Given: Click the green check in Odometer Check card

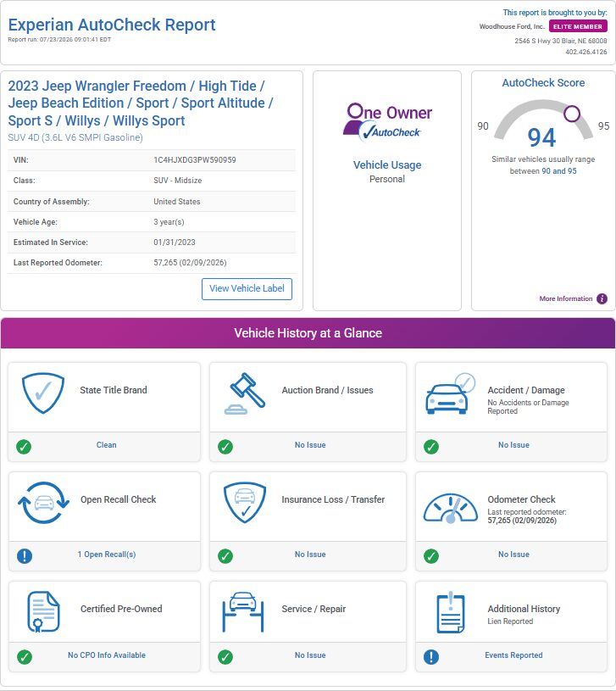Looking at the screenshot, I should (431, 555).
